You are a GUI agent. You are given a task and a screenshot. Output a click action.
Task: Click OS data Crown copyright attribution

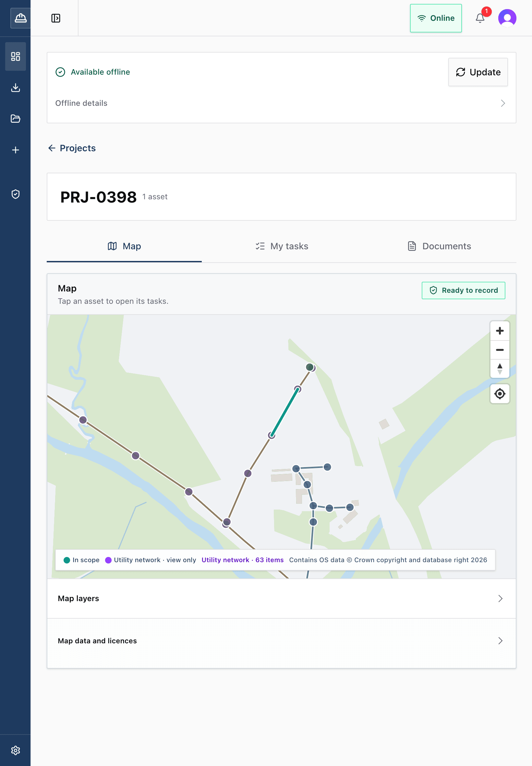[x=388, y=560]
